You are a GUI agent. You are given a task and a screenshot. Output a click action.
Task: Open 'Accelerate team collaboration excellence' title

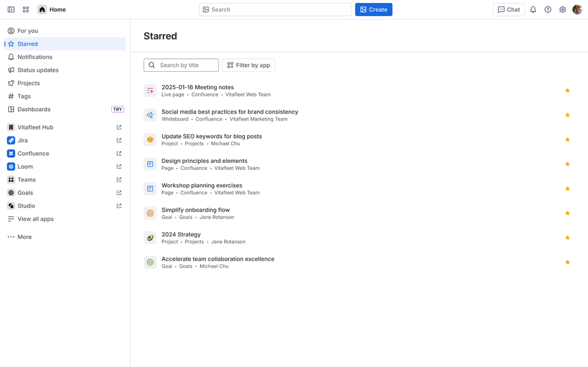click(218, 259)
